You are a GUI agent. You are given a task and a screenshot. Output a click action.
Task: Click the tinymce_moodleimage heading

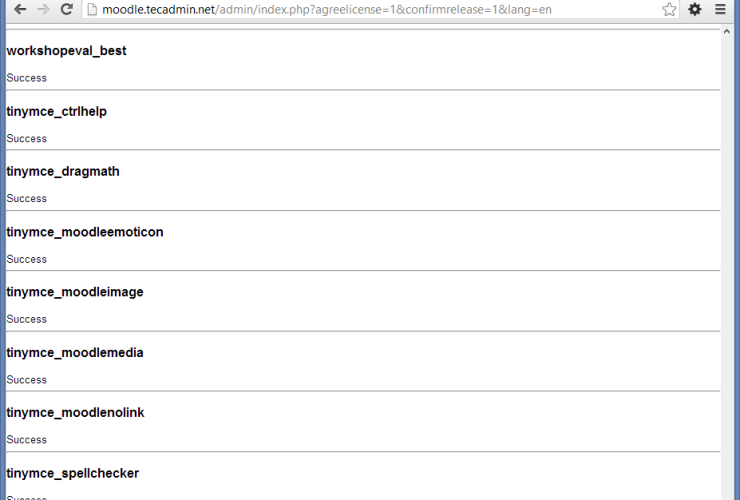75,292
